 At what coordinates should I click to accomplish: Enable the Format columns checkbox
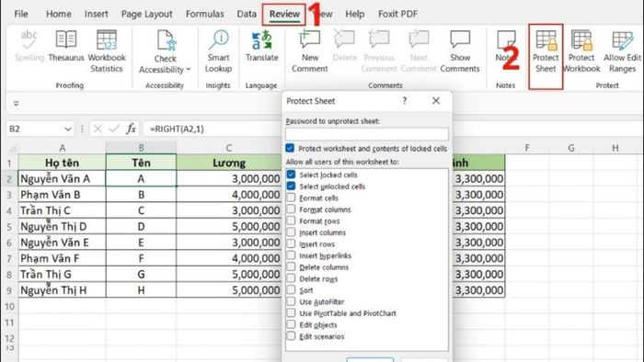click(x=291, y=209)
